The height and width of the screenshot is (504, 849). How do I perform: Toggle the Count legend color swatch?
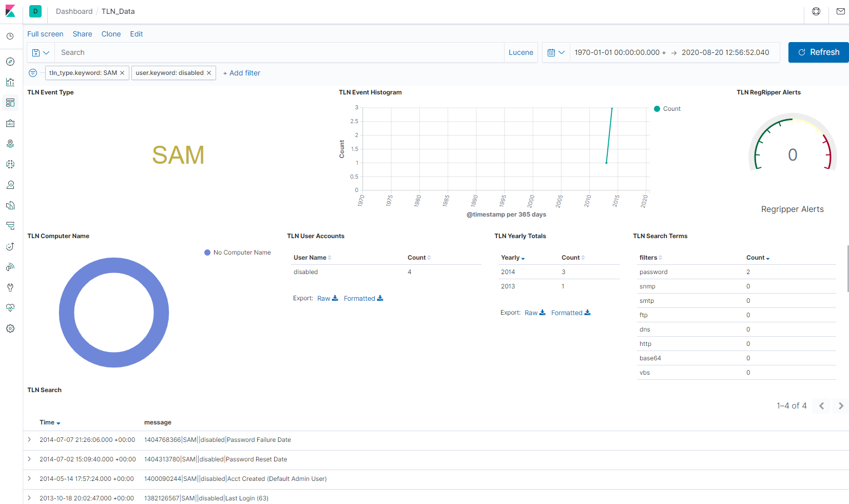(657, 109)
